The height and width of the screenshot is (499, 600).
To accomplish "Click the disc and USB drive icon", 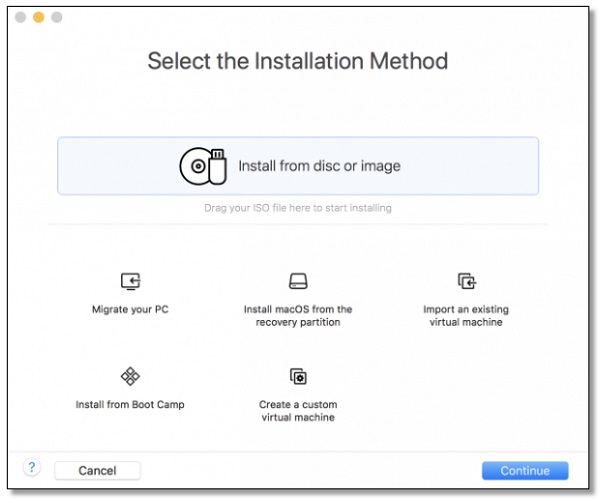I will [x=203, y=166].
